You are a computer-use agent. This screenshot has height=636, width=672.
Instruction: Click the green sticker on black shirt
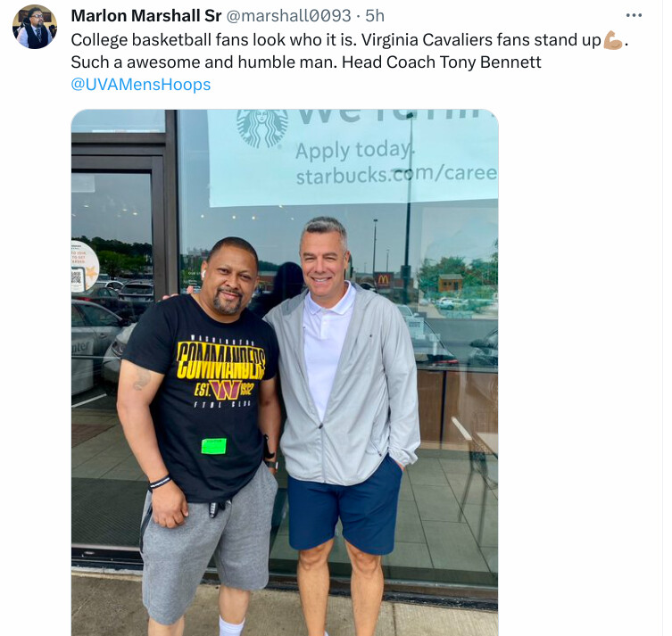[x=214, y=446]
